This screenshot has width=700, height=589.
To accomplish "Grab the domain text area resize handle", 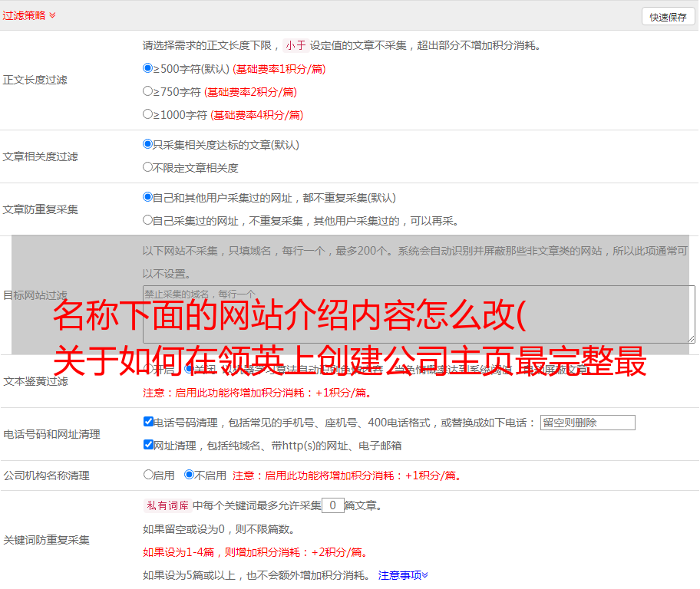I will pyautogui.click(x=691, y=338).
